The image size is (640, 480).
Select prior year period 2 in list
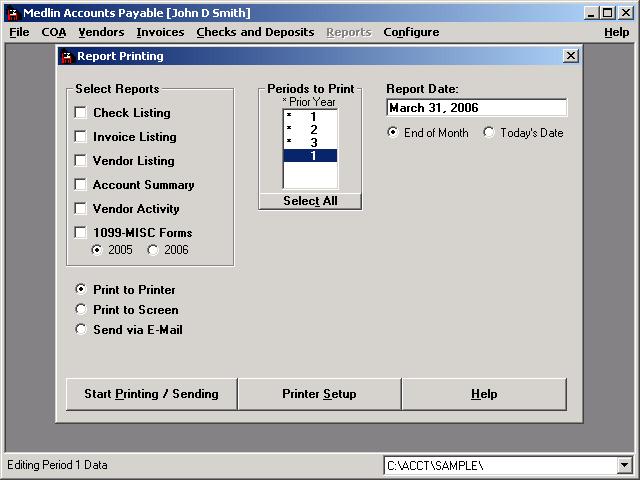(310, 130)
